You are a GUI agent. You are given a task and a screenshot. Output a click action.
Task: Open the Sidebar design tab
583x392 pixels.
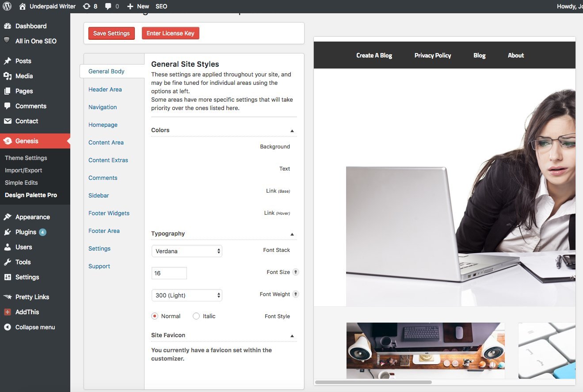click(x=99, y=195)
